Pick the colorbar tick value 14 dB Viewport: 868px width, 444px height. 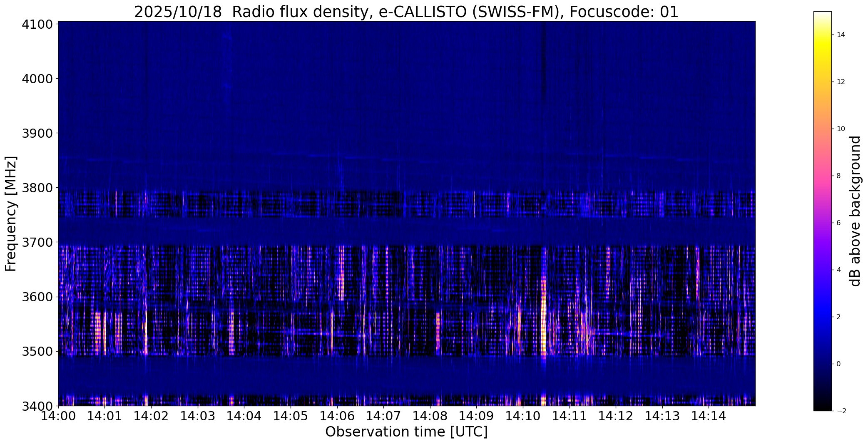click(x=841, y=35)
